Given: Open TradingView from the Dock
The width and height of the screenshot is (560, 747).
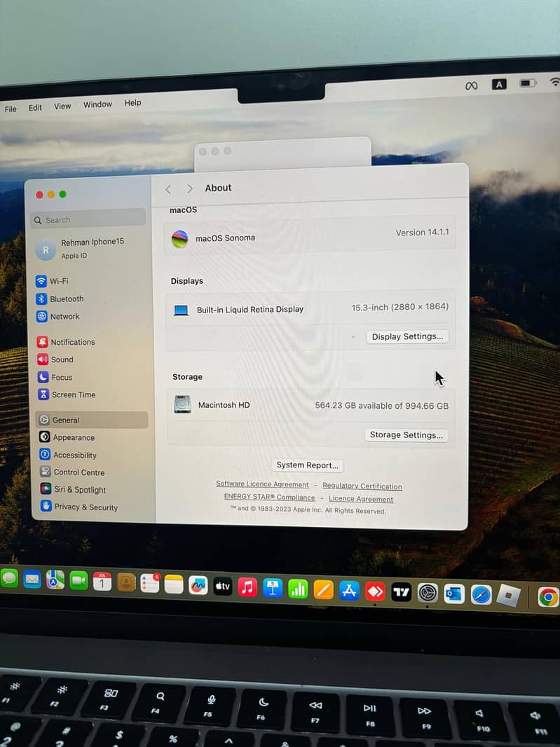Looking at the screenshot, I should coord(402,592).
